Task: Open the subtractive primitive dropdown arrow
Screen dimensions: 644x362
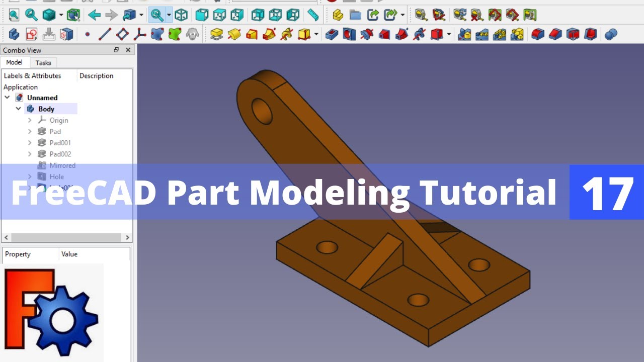Action: [x=448, y=34]
